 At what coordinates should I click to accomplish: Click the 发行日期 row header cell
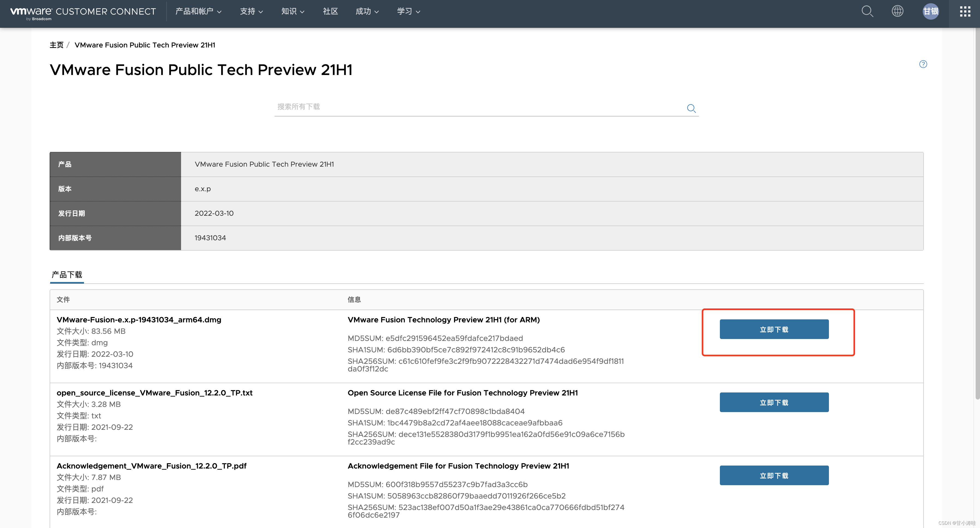115,213
